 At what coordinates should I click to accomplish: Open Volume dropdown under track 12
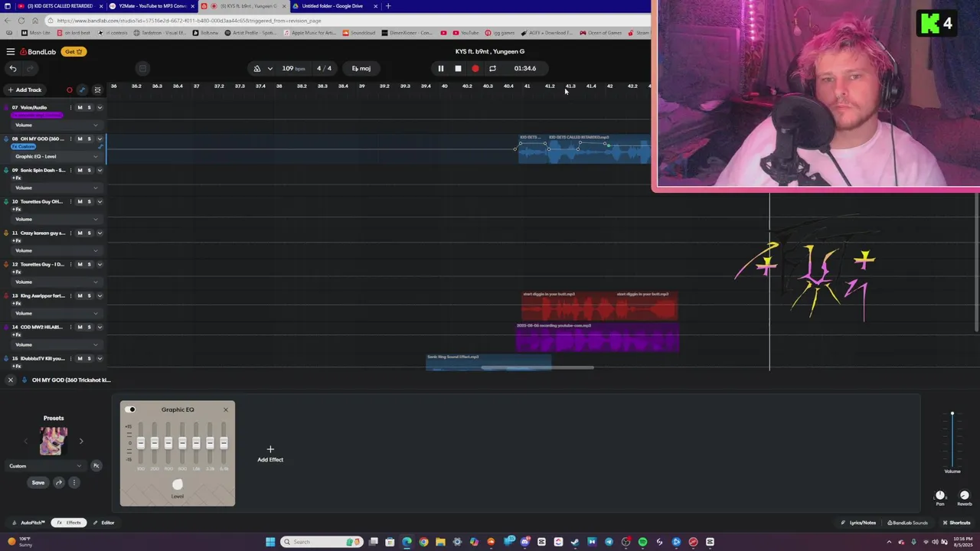tap(57, 282)
